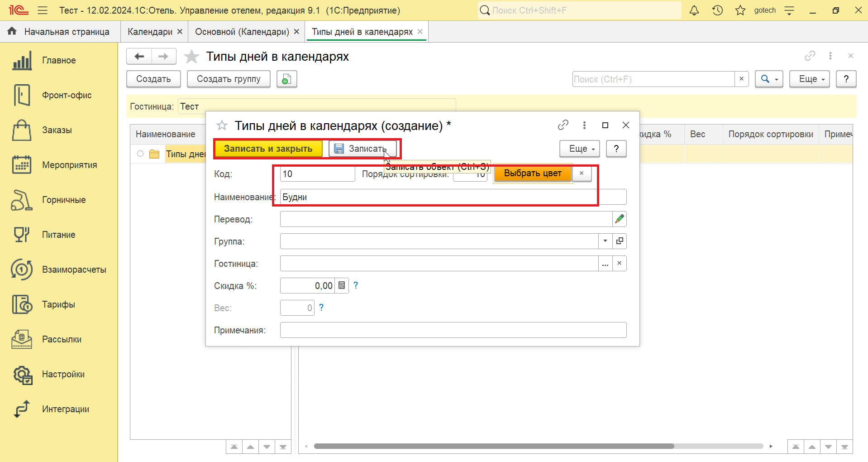Click the copy-create green plus icon
This screenshot has height=462, width=868.
pos(287,79)
